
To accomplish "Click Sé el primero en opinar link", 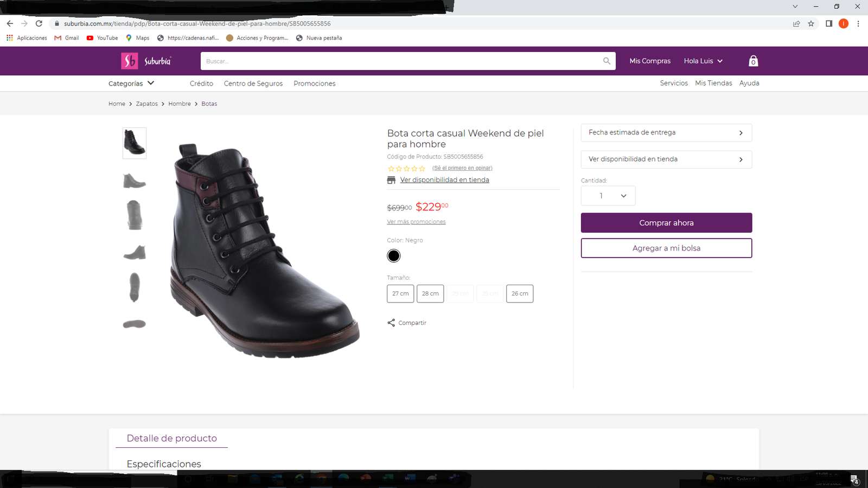I will point(462,168).
